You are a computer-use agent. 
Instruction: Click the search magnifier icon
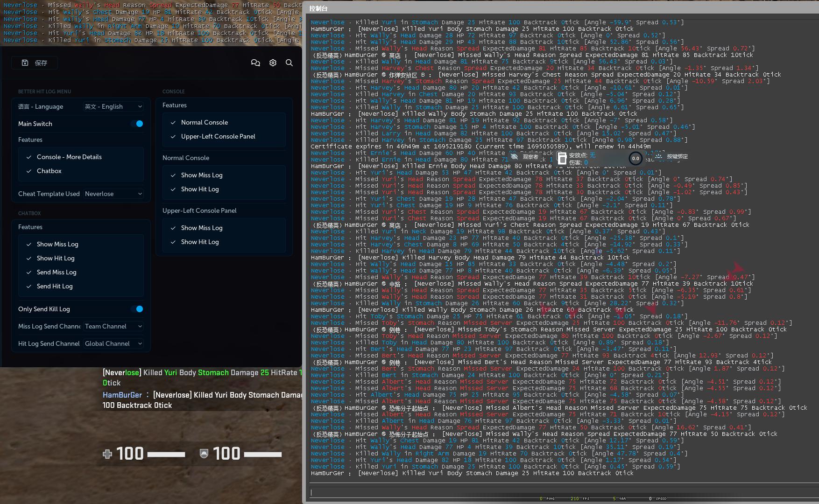[289, 63]
